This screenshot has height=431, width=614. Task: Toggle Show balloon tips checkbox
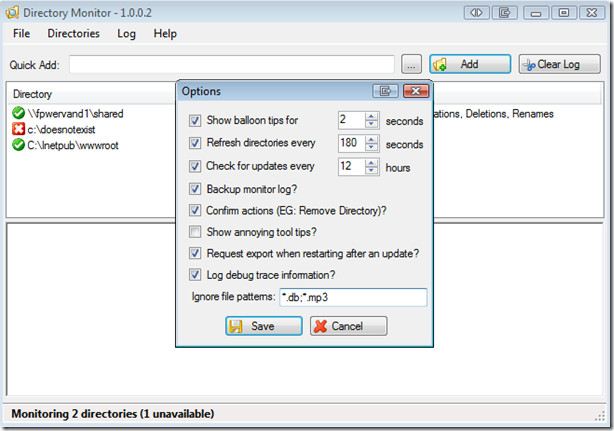pyautogui.click(x=195, y=120)
